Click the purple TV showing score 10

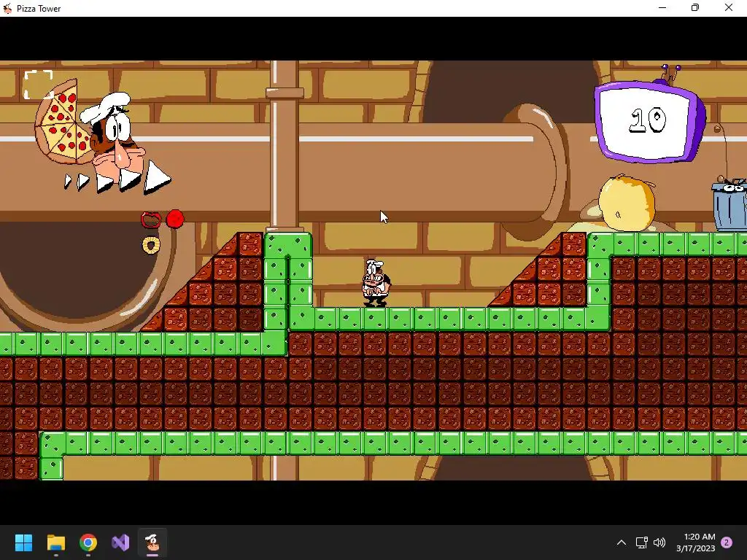point(650,121)
